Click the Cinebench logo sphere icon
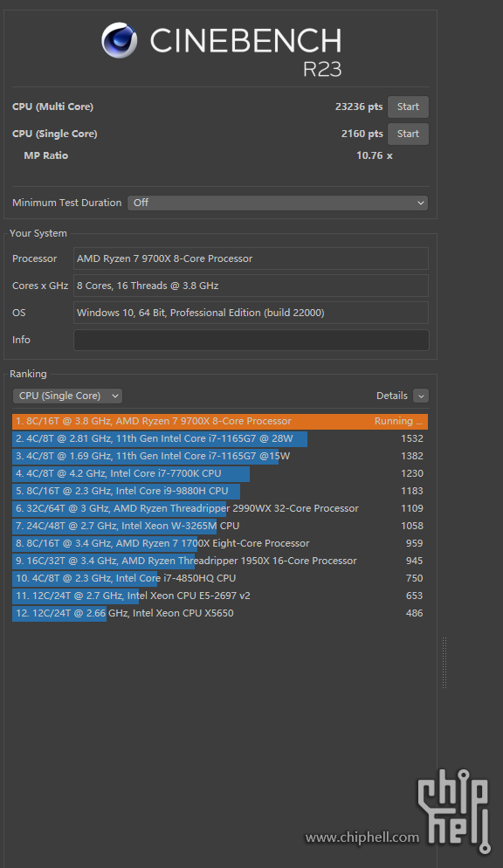 (x=120, y=40)
